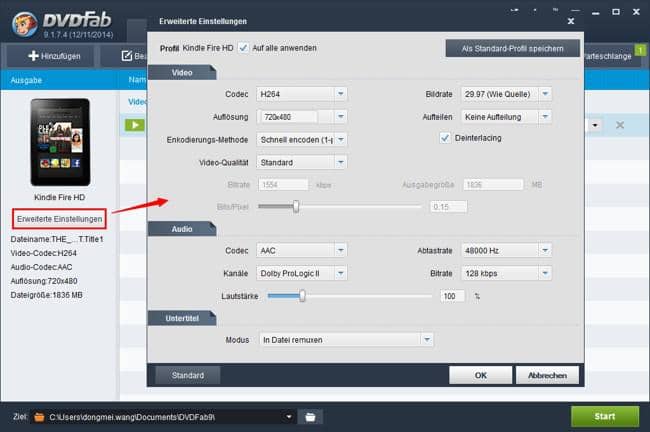650x432 pixels.
Task: Select the Audio section tab
Action: 182,229
